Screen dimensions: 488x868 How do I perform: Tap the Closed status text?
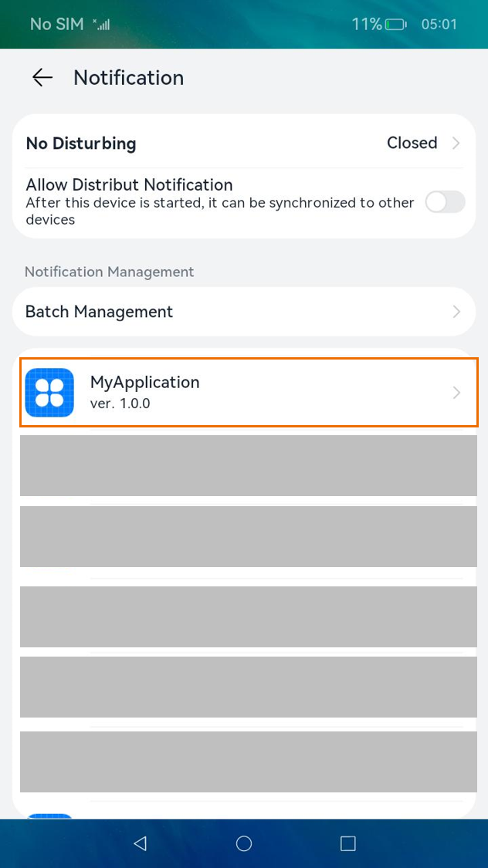[x=412, y=143]
